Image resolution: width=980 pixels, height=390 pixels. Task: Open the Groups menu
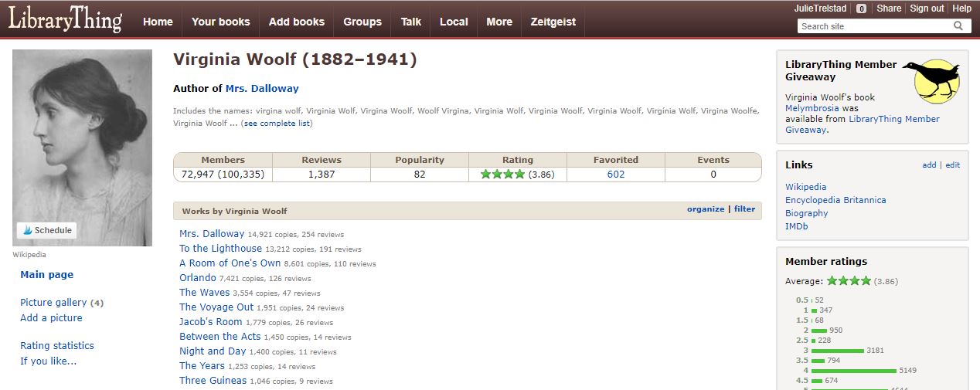(362, 22)
